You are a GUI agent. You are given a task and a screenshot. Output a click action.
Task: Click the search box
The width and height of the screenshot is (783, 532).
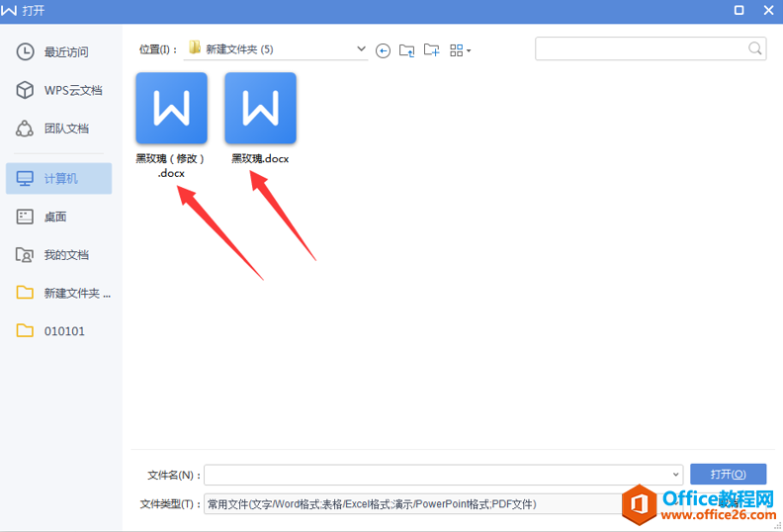pos(651,48)
